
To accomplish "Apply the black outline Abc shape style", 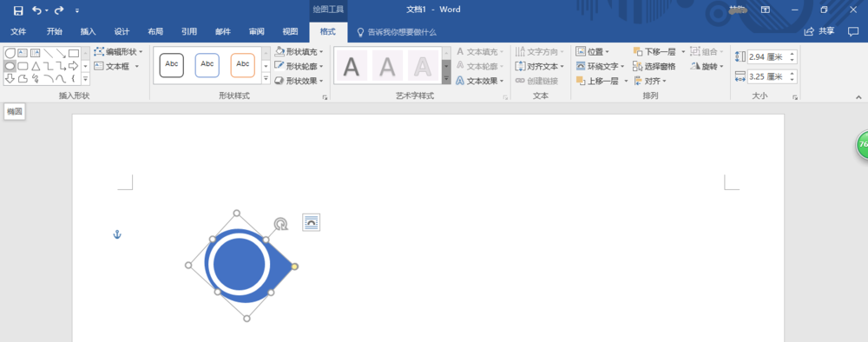I will click(172, 65).
